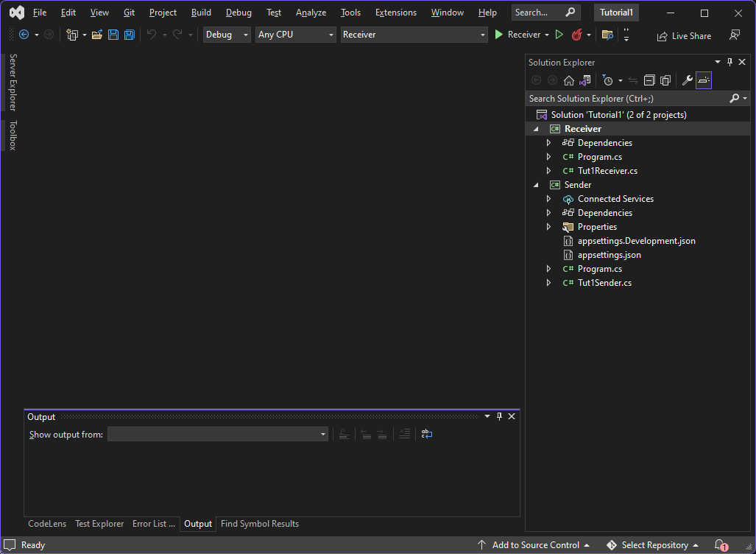Select appsettings.json in the Sender project
Screen dimensions: 756x554
(x=609, y=255)
